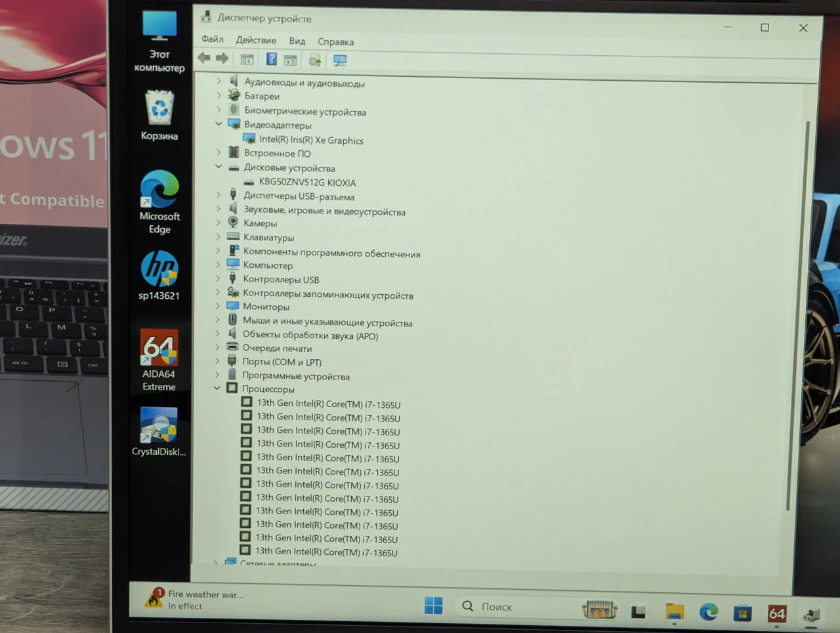
Task: Toggle the console tree toolbar button
Action: [247, 60]
